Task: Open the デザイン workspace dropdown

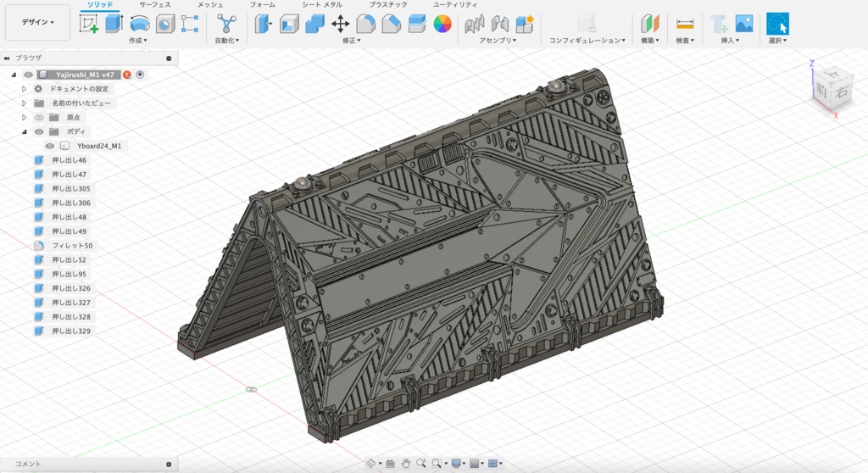Action: coord(37,22)
